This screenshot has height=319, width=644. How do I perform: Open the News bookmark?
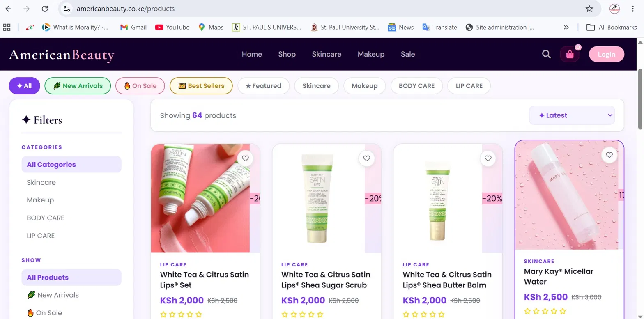point(401,28)
